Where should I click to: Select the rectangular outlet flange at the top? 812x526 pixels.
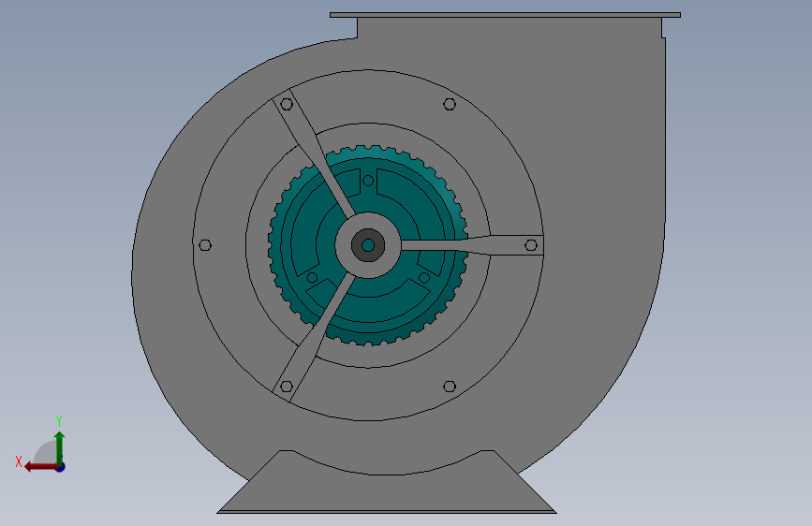[506, 15]
